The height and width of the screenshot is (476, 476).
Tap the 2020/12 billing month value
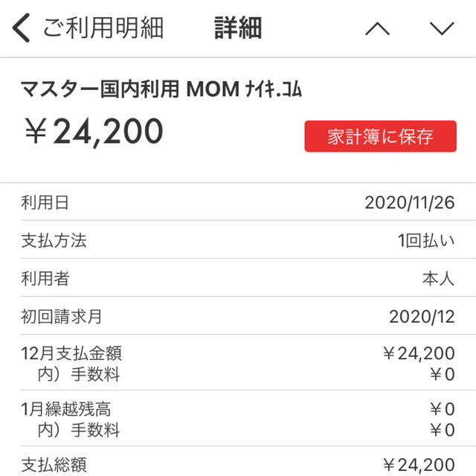[422, 317]
